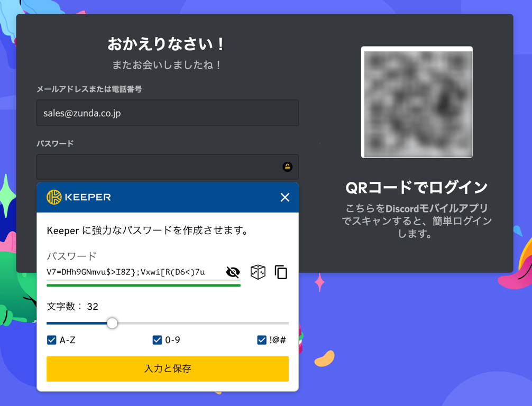Uncheck the A-Z uppercase letters checkbox
The image size is (532, 406).
pos(52,340)
